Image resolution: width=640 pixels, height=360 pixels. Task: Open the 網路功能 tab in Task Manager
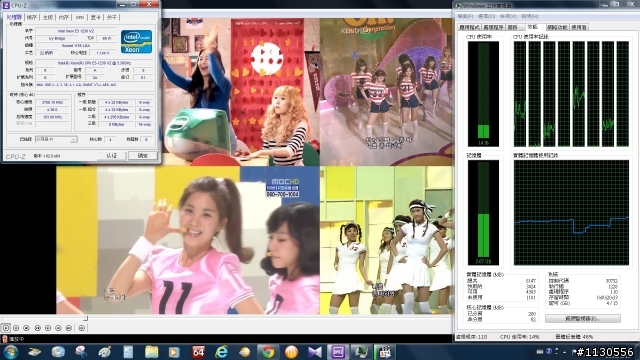(x=557, y=27)
